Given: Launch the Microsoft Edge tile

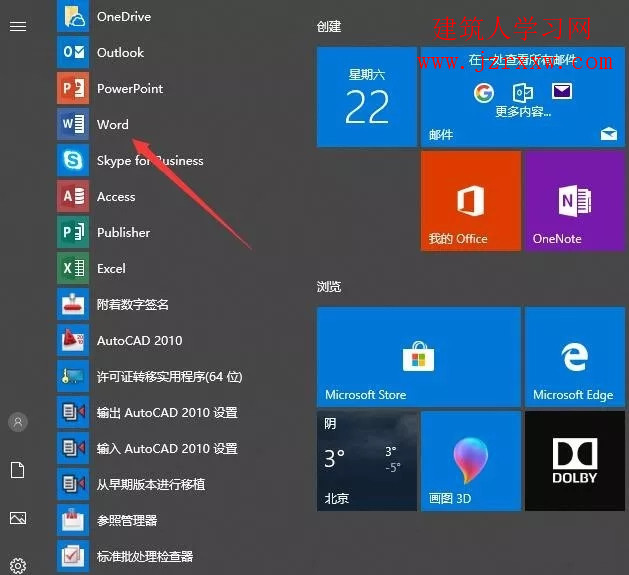Looking at the screenshot, I should [x=575, y=357].
